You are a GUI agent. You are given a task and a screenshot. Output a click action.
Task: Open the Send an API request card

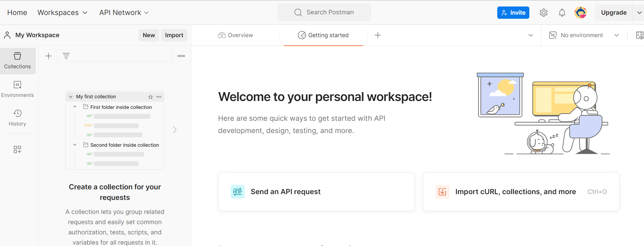pos(316,192)
